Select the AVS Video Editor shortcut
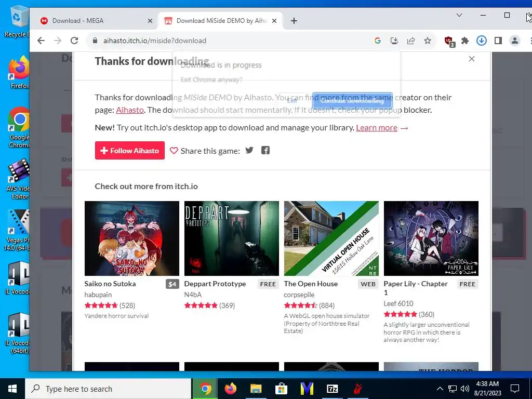The width and height of the screenshot is (532, 399). pos(19,179)
